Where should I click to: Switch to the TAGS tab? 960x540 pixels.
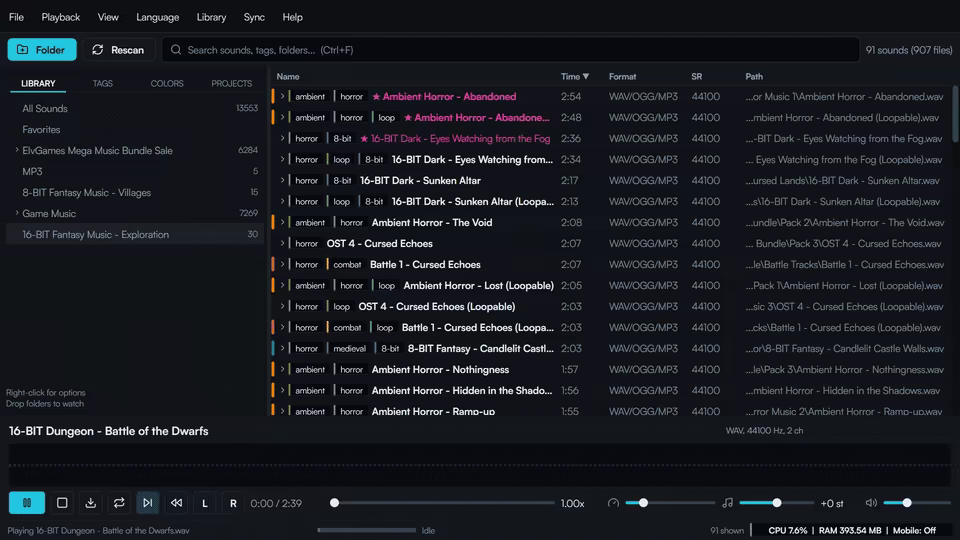[x=102, y=83]
